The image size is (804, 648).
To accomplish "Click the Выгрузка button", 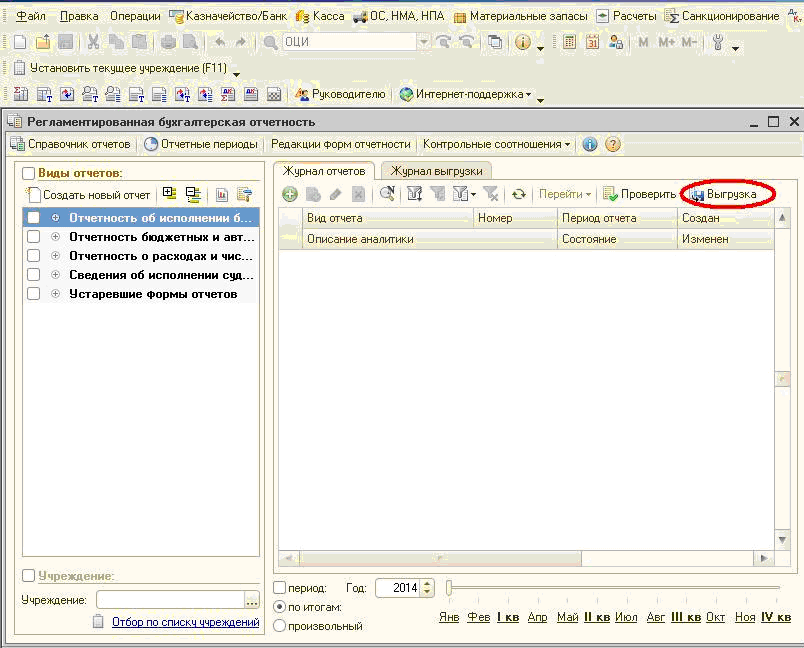I will point(724,194).
